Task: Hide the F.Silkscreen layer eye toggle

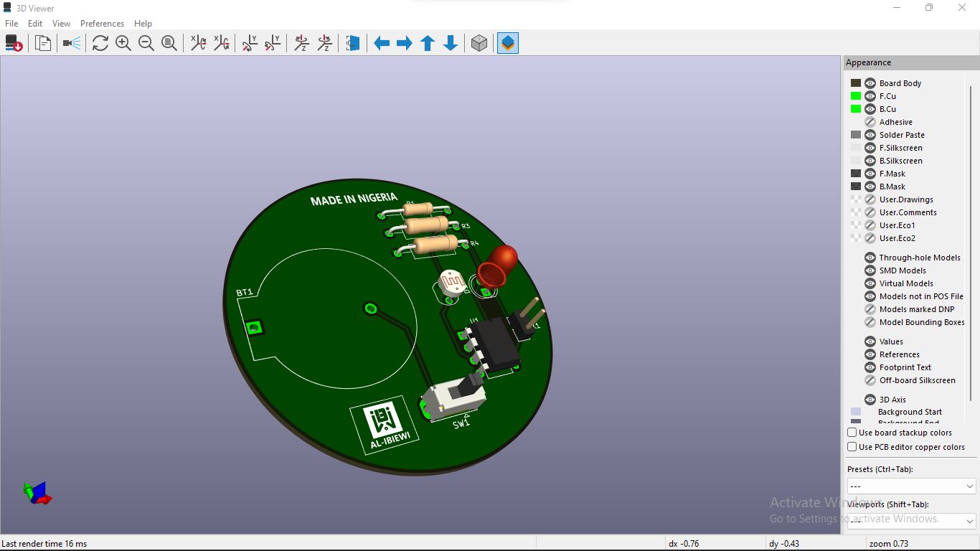Action: tap(870, 148)
